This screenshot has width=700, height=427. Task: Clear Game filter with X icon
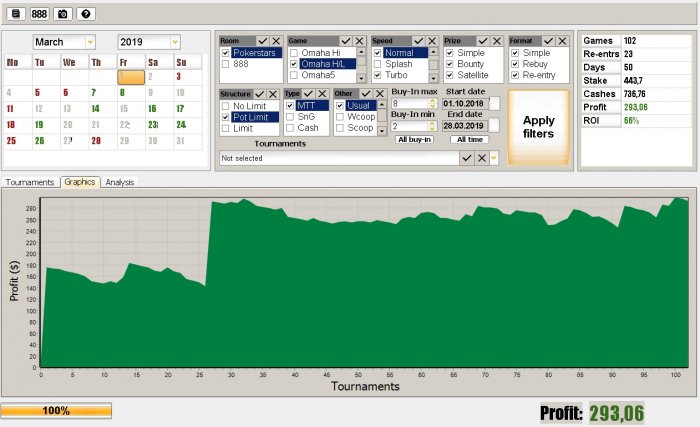pos(359,41)
